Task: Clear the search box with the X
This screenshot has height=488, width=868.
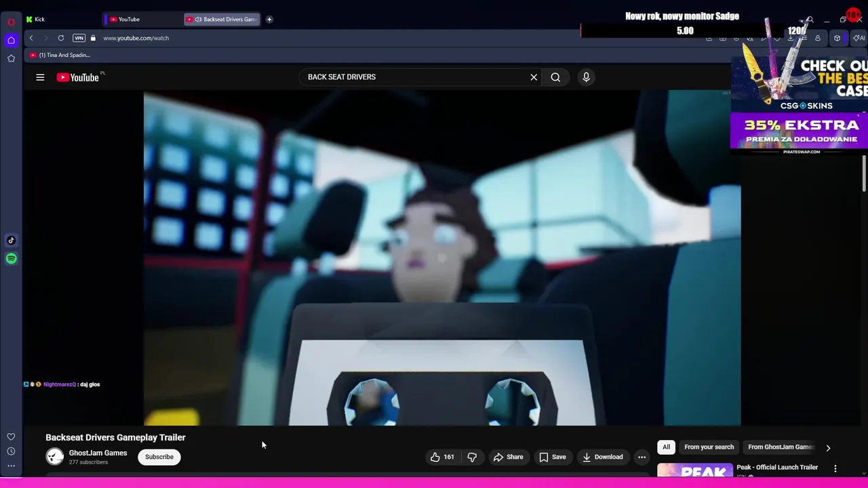Action: [x=534, y=77]
